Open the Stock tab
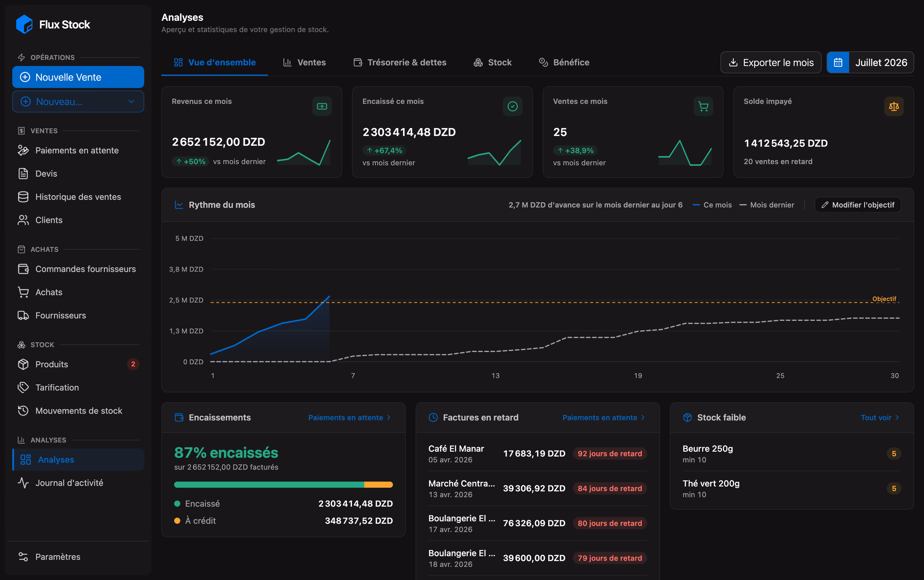This screenshot has width=924, height=580. click(x=493, y=63)
